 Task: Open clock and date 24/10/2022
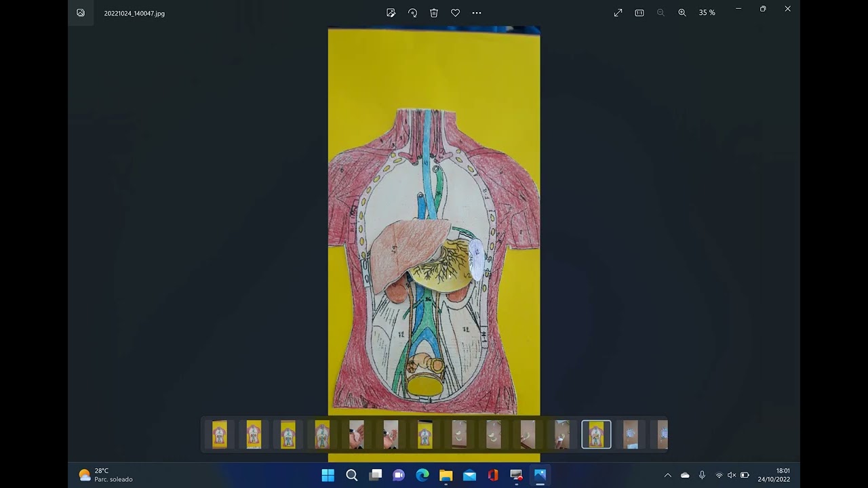click(x=774, y=475)
